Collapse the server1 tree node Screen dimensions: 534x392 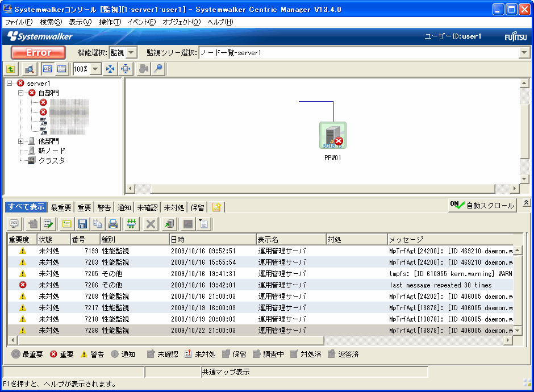pyautogui.click(x=10, y=83)
